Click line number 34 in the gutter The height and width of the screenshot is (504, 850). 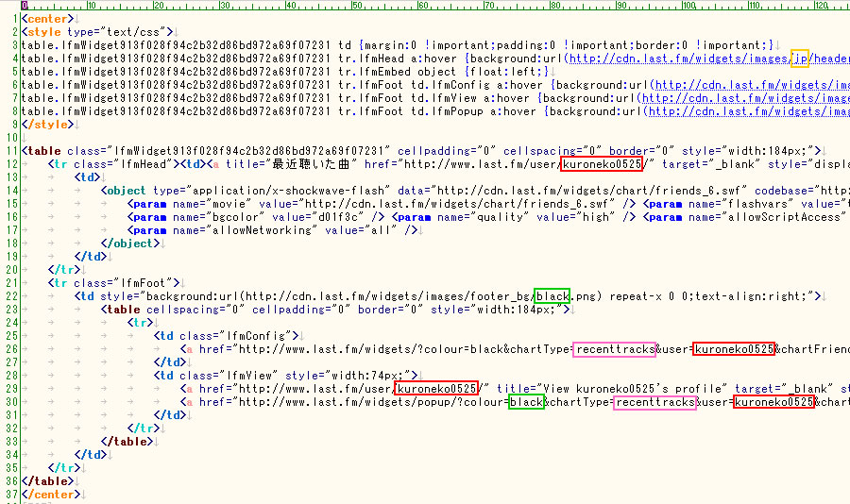click(x=12, y=455)
